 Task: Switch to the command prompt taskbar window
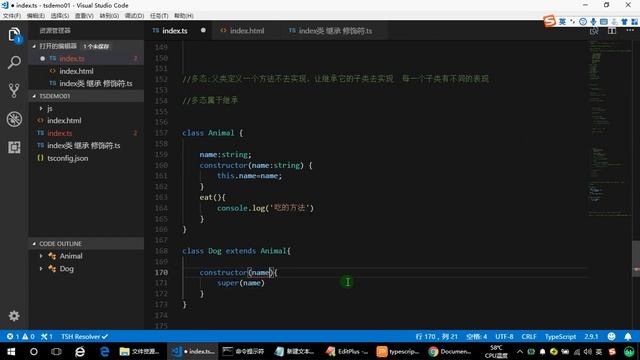(243, 351)
